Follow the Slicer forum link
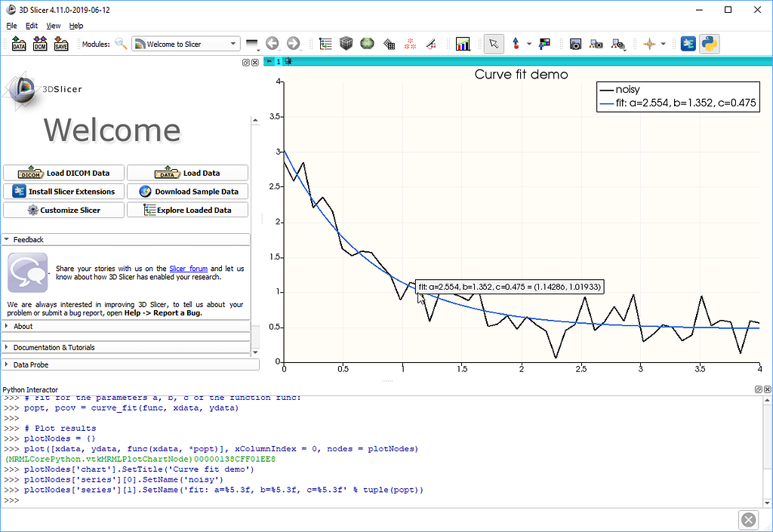773x532 pixels. coord(186,268)
